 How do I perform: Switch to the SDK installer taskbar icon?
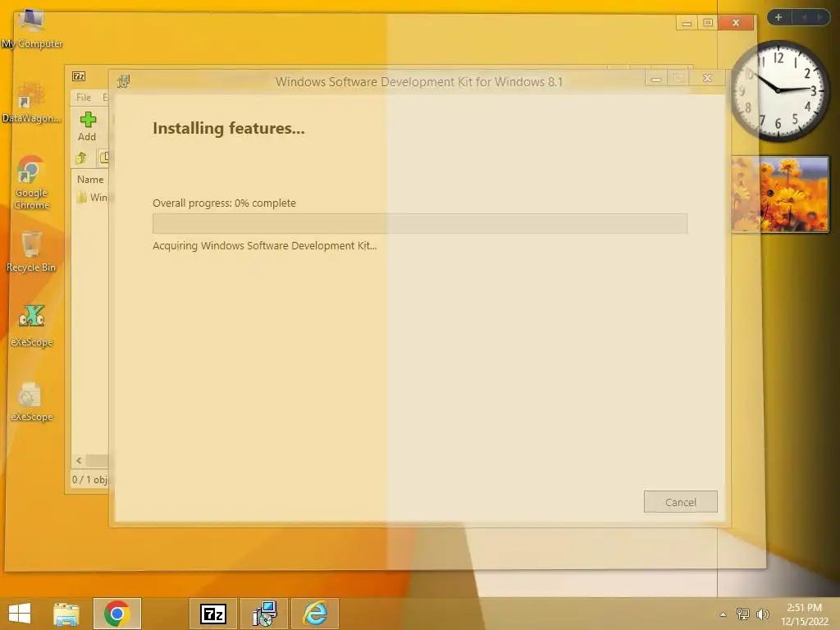(x=264, y=614)
